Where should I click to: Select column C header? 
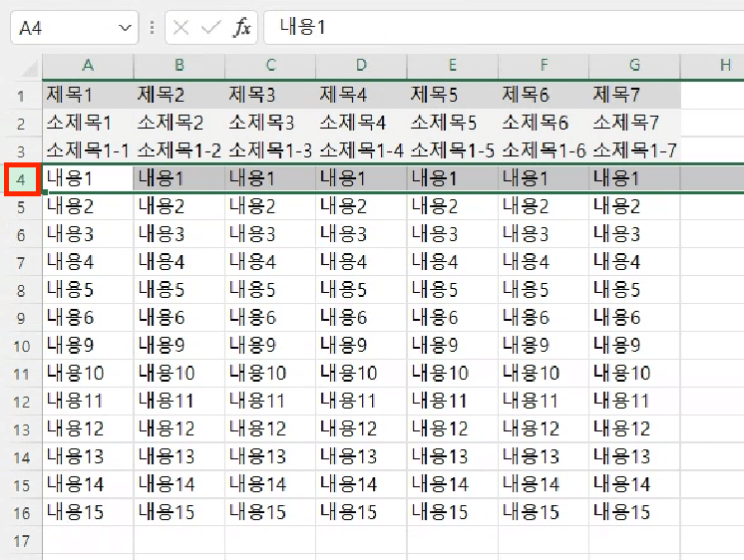pos(270,66)
